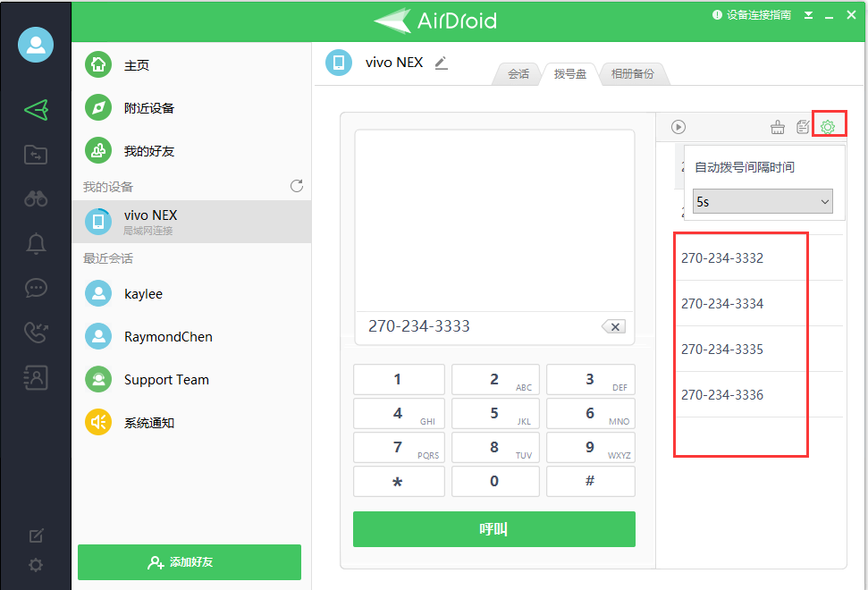Tap the 2 ABC keypad key
The image size is (868, 590).
pos(495,380)
